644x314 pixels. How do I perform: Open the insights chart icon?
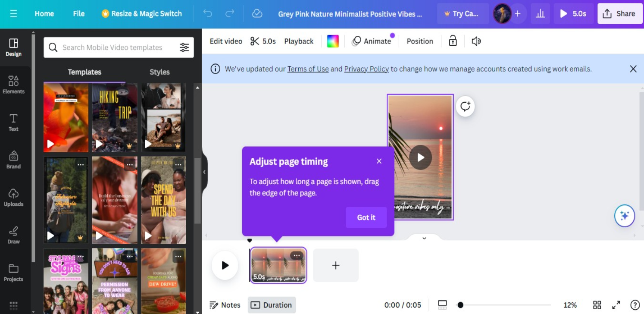pyautogui.click(x=540, y=13)
